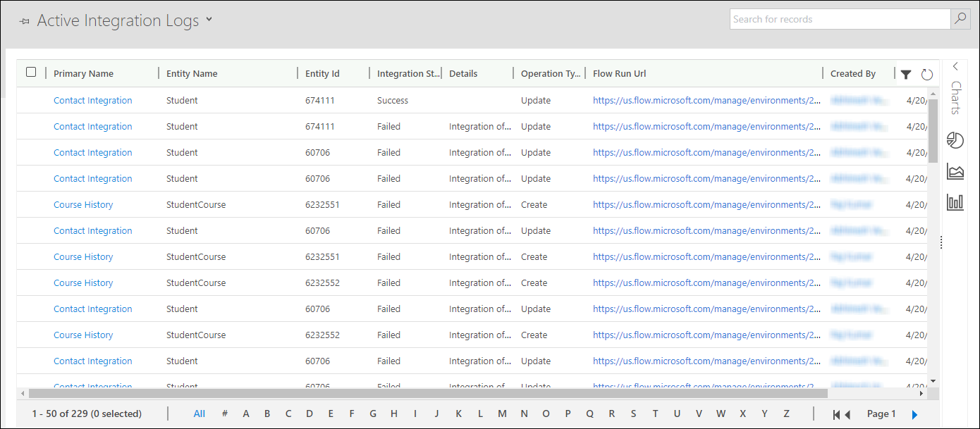Open the filter funnel icon

pos(906,75)
